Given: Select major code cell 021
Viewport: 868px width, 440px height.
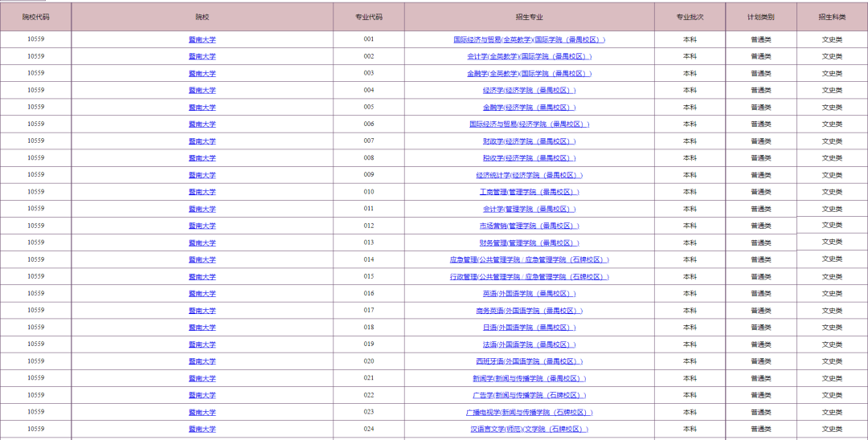Looking at the screenshot, I should (x=369, y=378).
